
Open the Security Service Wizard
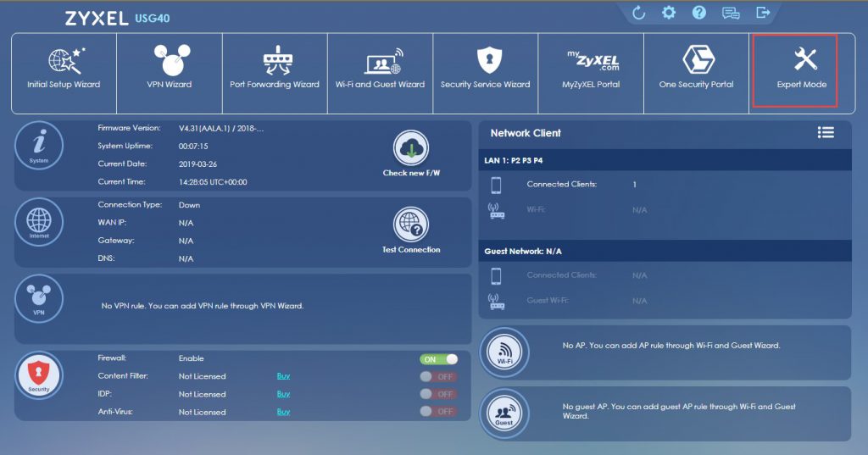coord(486,73)
